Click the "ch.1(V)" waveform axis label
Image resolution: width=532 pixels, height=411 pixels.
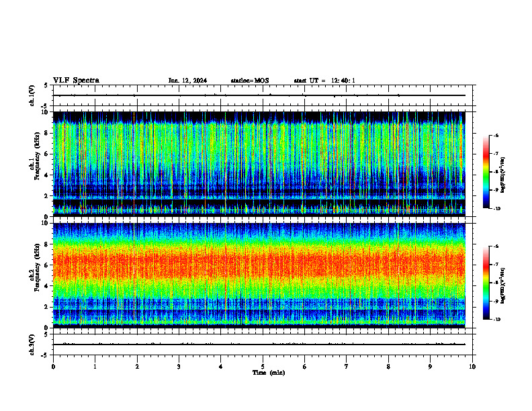pos(32,95)
